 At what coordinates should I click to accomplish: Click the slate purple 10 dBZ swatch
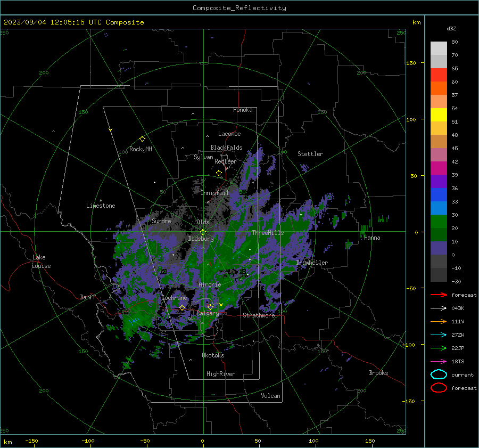(x=439, y=248)
